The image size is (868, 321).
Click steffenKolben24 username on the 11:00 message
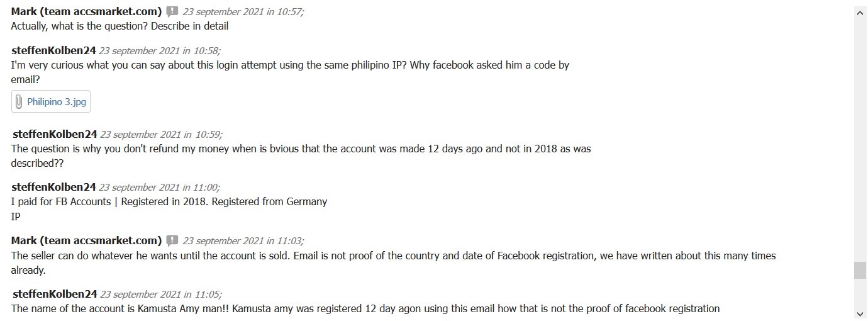click(53, 186)
